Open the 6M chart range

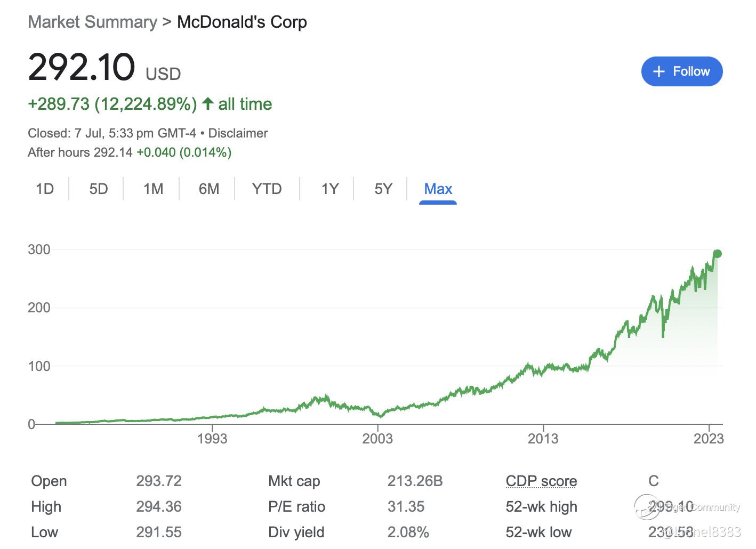[209, 189]
